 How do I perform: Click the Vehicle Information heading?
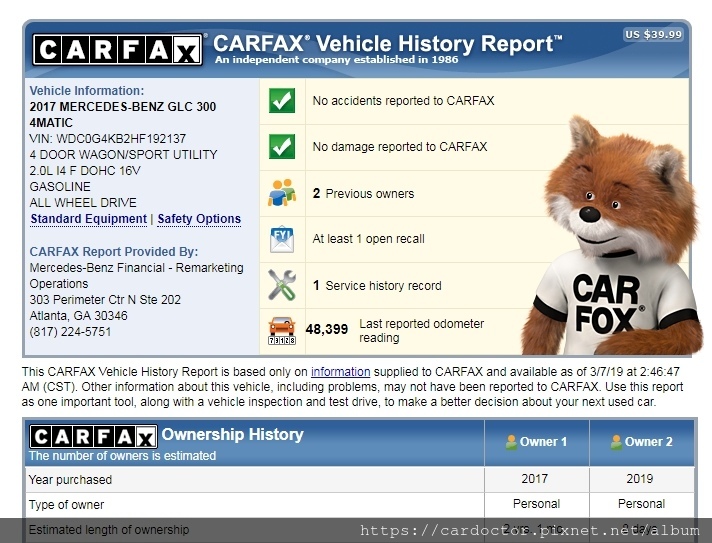87,91
